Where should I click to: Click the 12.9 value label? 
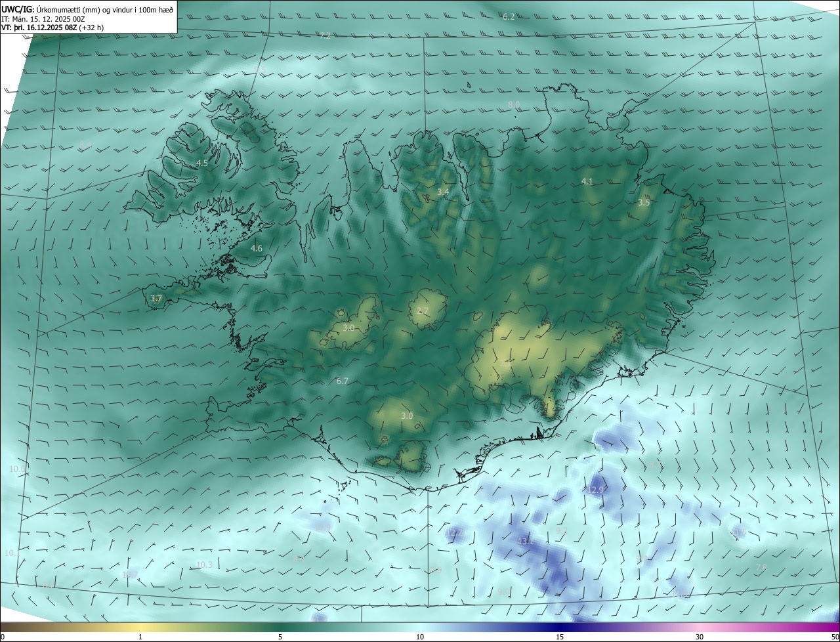(x=595, y=490)
